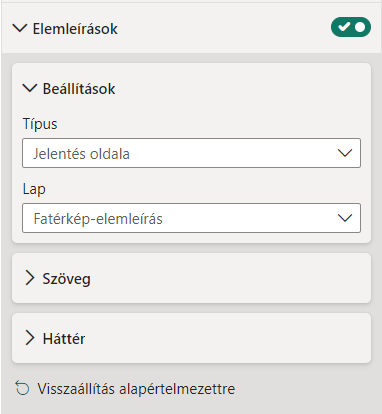
Task: Open the Típus dropdown arrow
Action: (x=345, y=153)
